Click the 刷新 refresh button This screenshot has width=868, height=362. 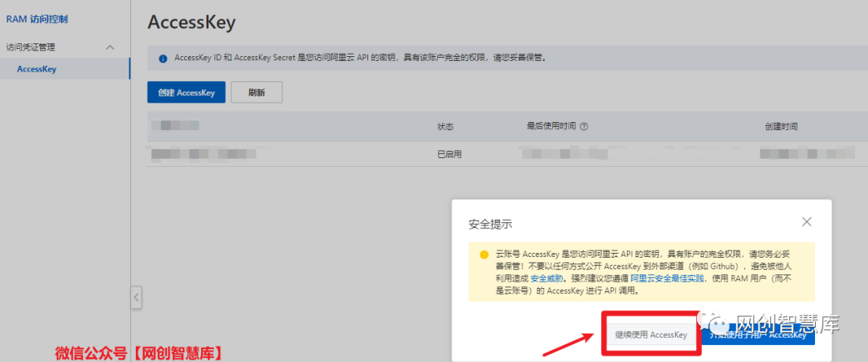tap(256, 92)
